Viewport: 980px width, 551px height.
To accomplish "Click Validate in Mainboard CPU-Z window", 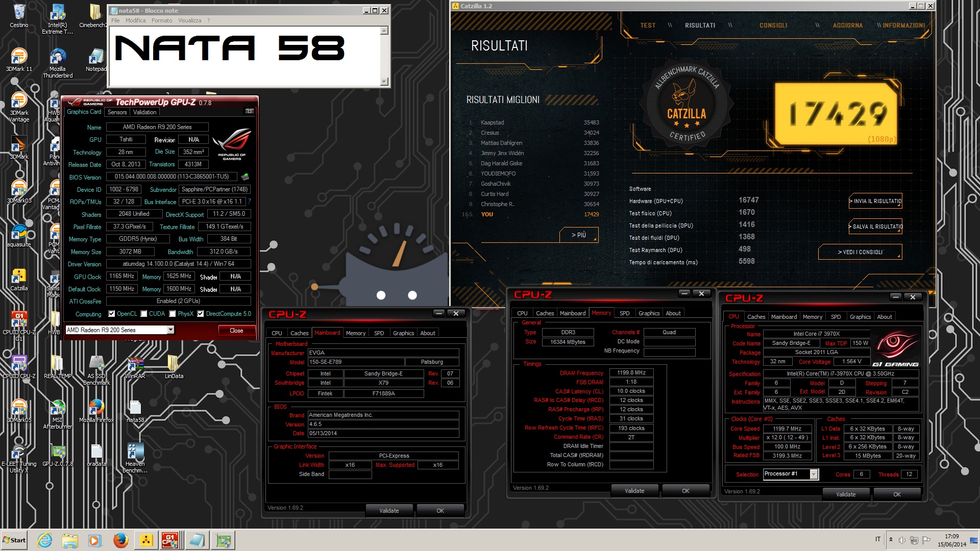I will (x=389, y=511).
